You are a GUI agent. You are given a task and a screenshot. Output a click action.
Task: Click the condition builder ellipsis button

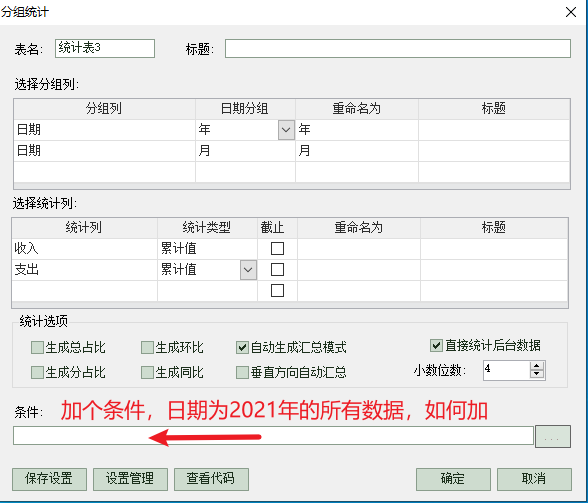[x=553, y=437]
